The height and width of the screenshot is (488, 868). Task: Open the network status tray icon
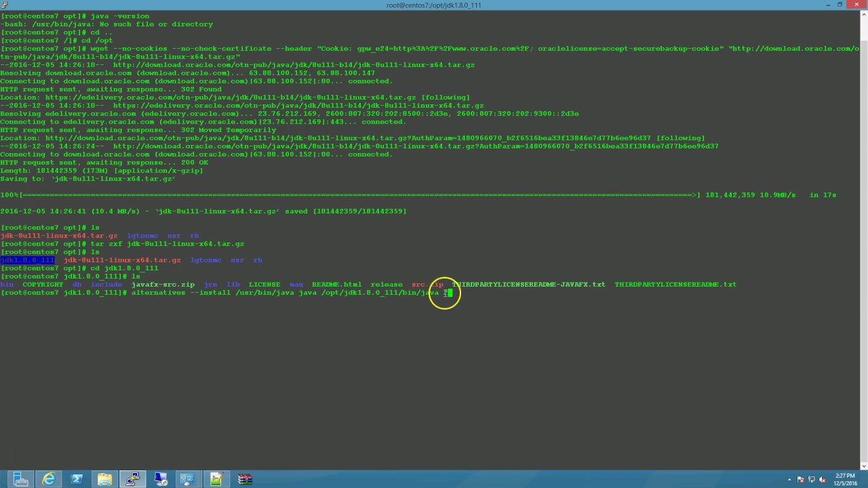(812, 480)
